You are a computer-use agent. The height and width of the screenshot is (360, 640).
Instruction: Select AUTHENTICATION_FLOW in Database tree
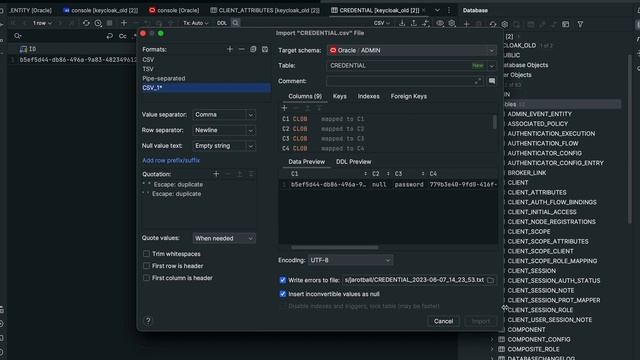point(543,143)
